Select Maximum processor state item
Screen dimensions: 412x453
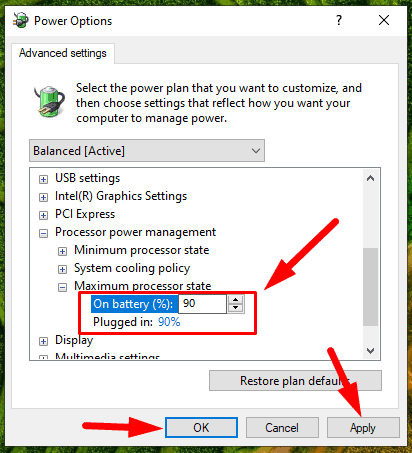pyautogui.click(x=143, y=286)
